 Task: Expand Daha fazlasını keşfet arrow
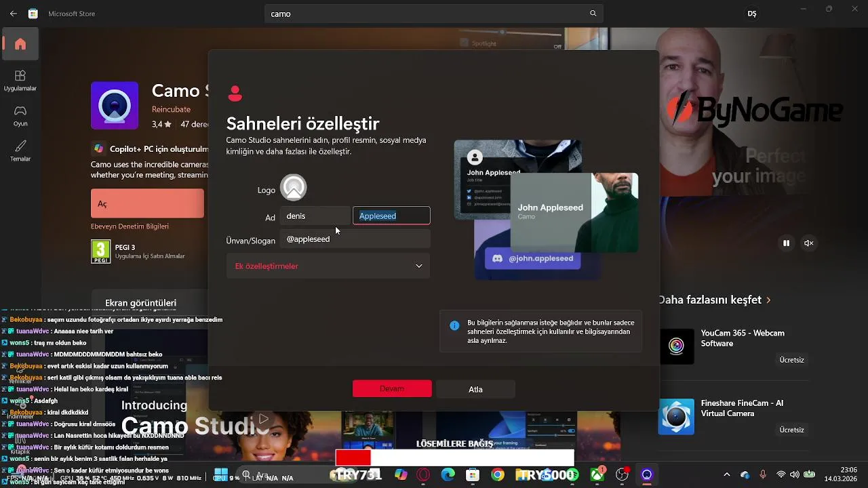click(768, 300)
